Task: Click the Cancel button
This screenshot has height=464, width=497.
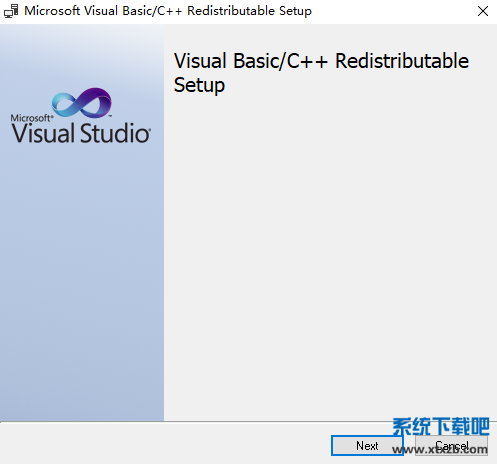Action: 451,445
